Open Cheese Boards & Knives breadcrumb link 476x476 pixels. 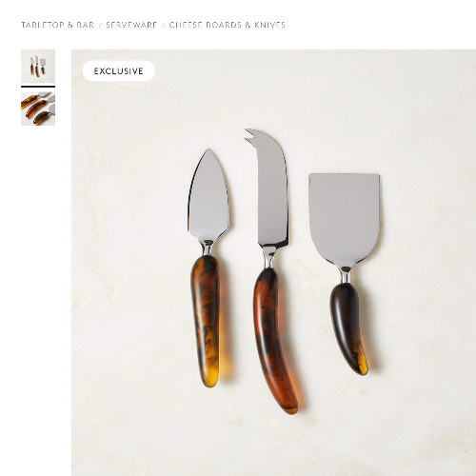228,25
